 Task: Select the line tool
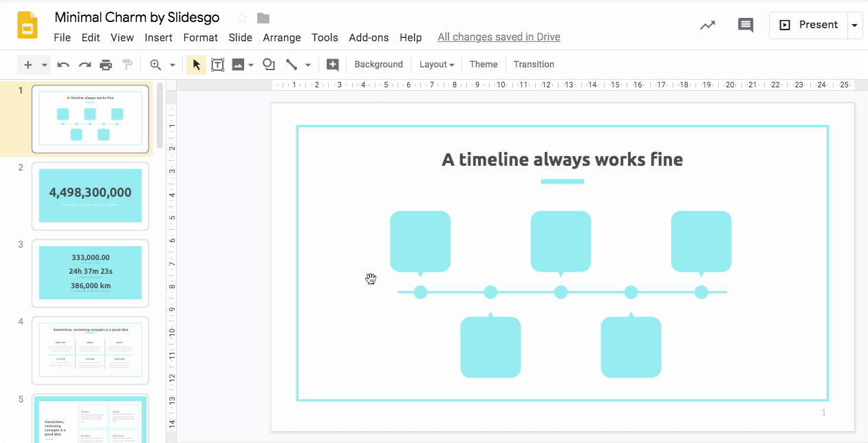[x=292, y=65]
